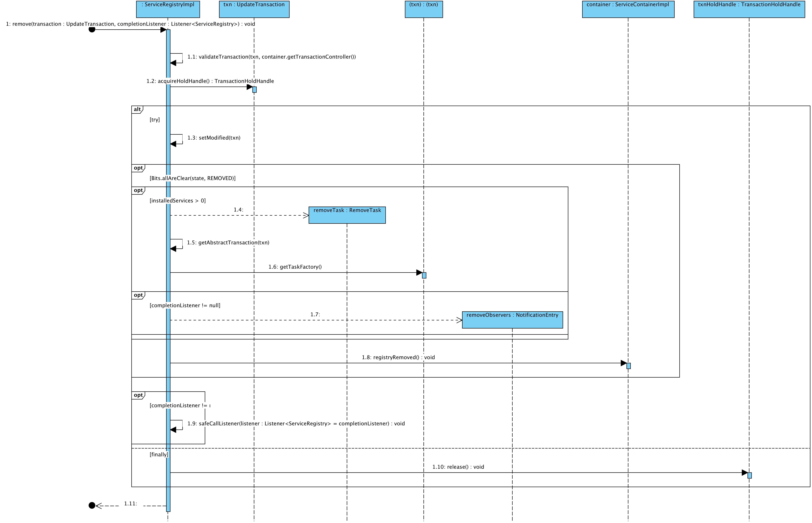
Task: Click the opt tag above Bits.allAreClear guard
Action: [138, 168]
